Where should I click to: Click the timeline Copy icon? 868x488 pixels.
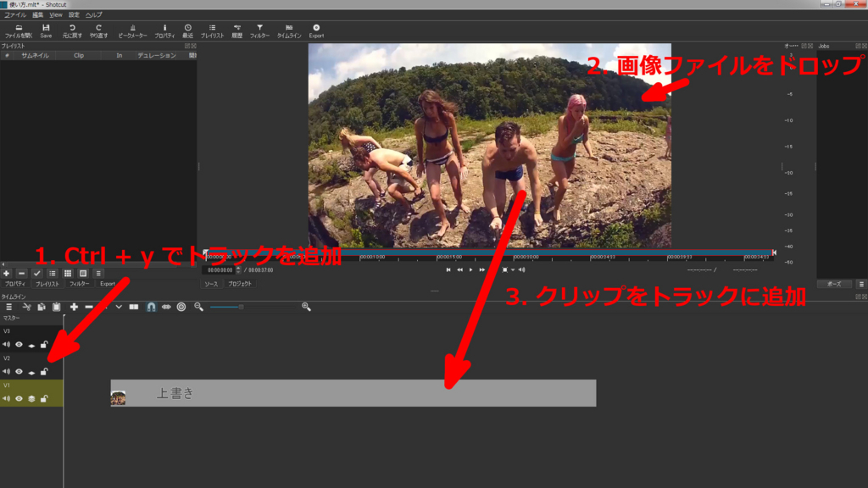(x=41, y=307)
